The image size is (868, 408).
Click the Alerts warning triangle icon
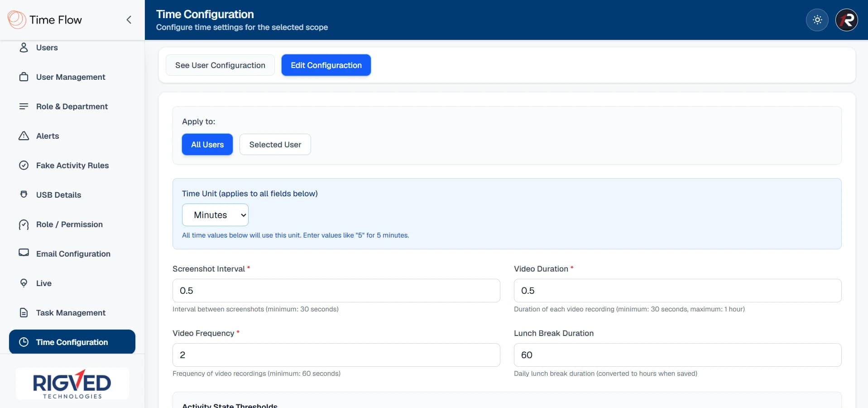click(x=24, y=136)
